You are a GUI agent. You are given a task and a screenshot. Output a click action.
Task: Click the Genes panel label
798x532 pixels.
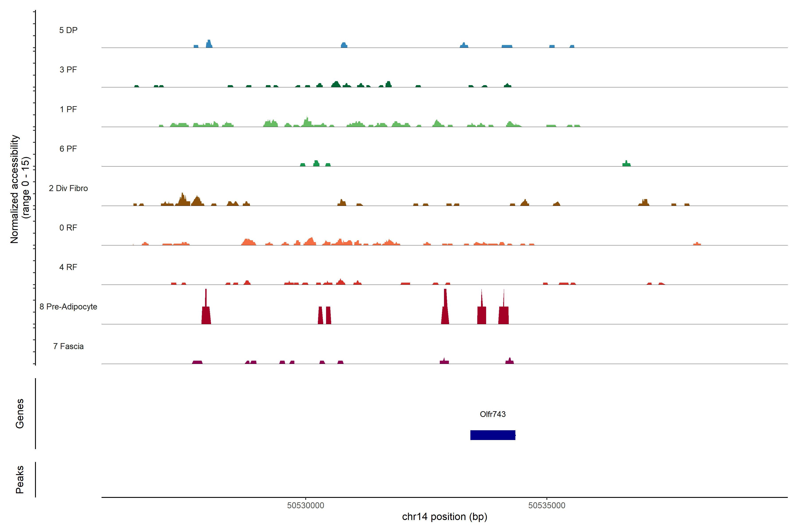(x=20, y=414)
